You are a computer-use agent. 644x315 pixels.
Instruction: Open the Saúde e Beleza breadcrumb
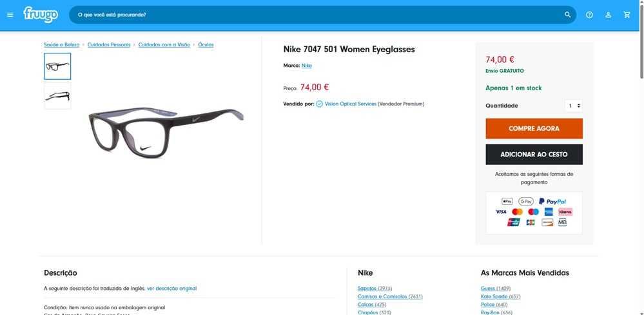[62, 44]
